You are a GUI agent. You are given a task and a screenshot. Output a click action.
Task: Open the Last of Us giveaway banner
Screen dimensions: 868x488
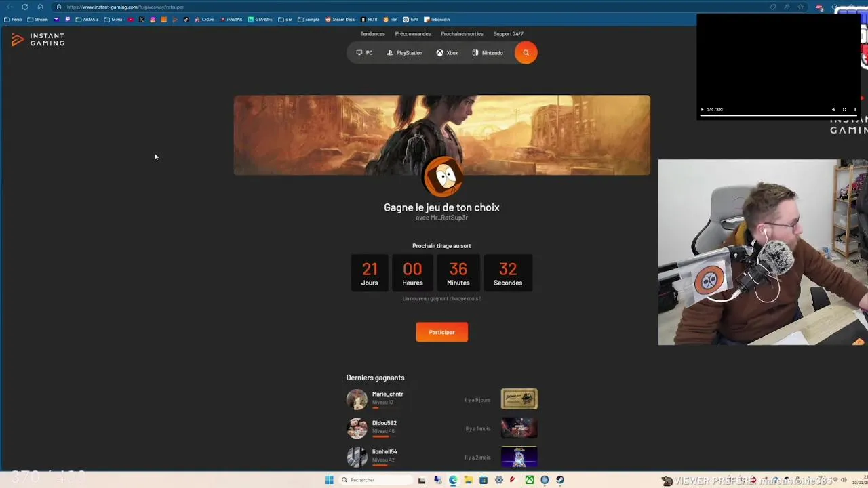click(442, 135)
